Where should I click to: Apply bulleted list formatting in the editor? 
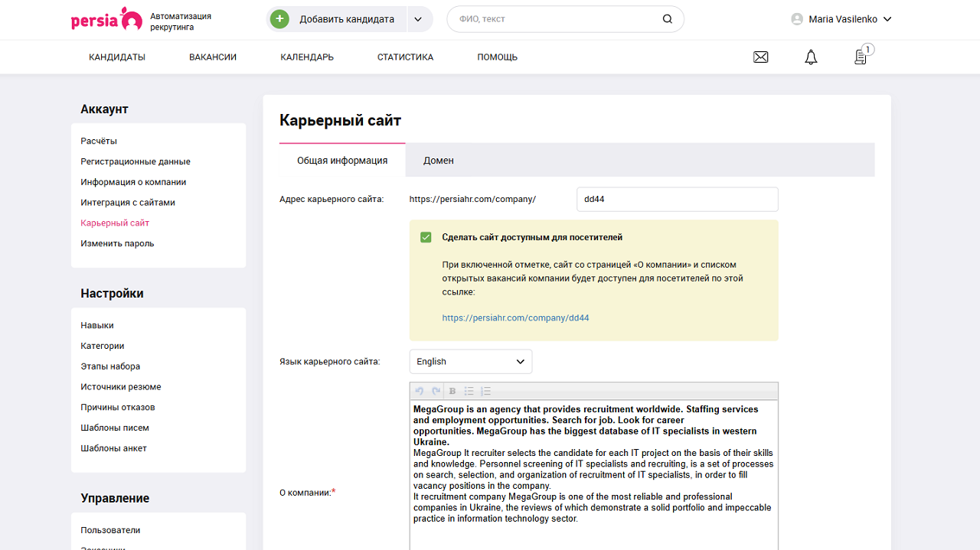[469, 391]
